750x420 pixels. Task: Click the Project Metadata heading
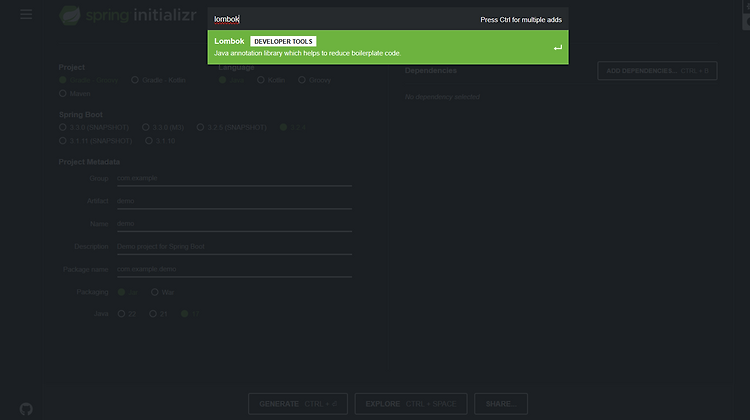pos(89,162)
